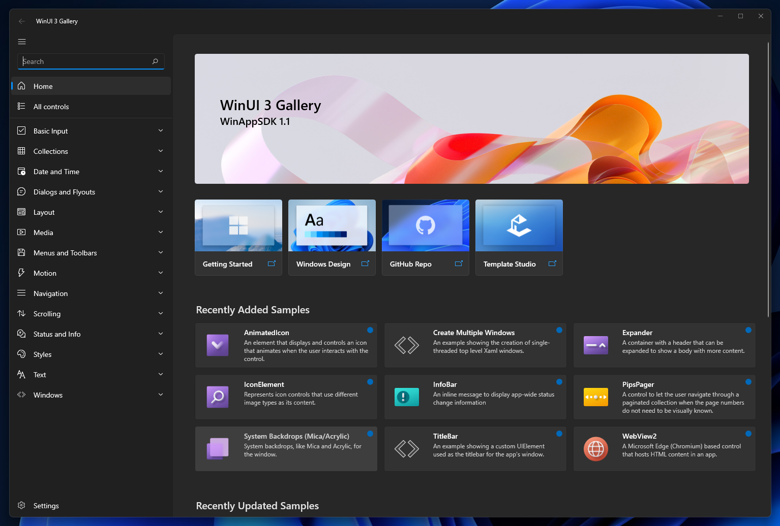Click external link icon on Getting Started tile

[x=272, y=263]
